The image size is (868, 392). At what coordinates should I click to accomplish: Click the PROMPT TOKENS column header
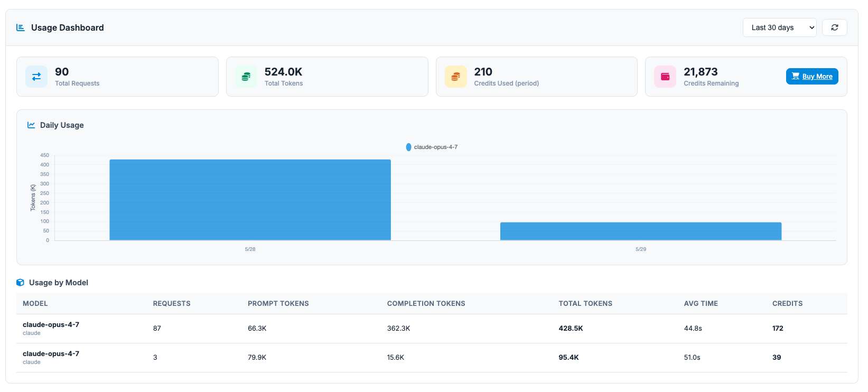coord(278,304)
